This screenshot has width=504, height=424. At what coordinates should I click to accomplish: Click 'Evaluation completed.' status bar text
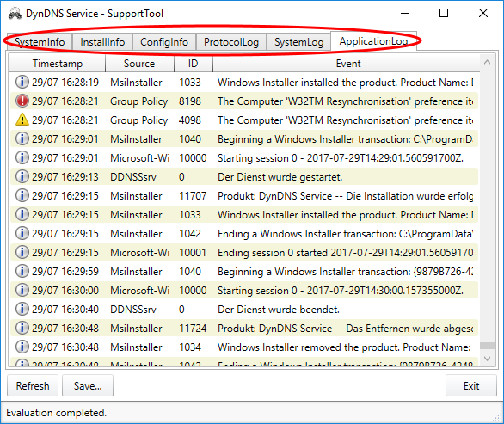click(56, 413)
